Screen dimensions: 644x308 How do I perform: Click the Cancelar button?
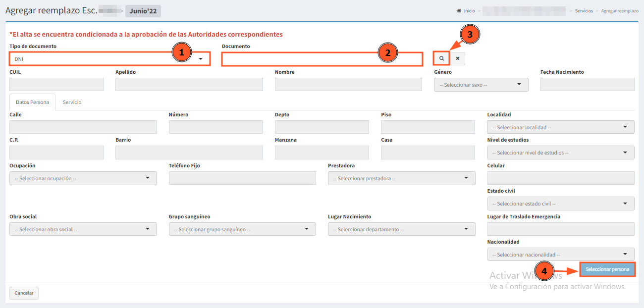[24, 293]
